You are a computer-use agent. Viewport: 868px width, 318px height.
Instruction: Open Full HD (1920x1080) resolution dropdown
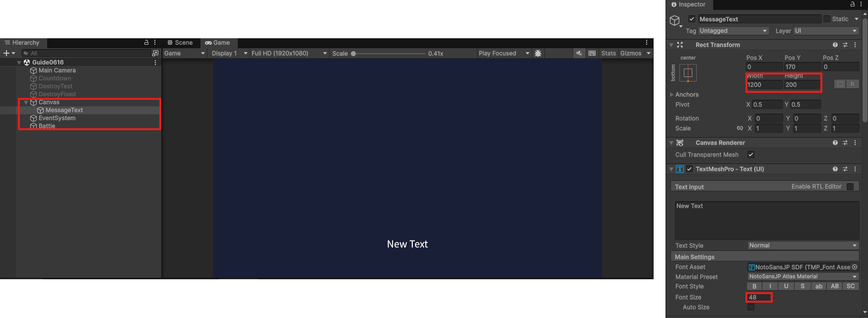(x=289, y=53)
